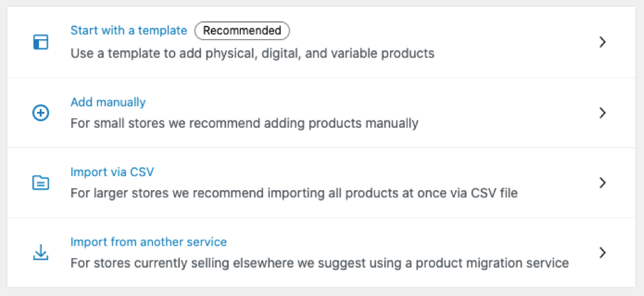
Task: Click the larger stores CSV description text
Action: click(294, 193)
